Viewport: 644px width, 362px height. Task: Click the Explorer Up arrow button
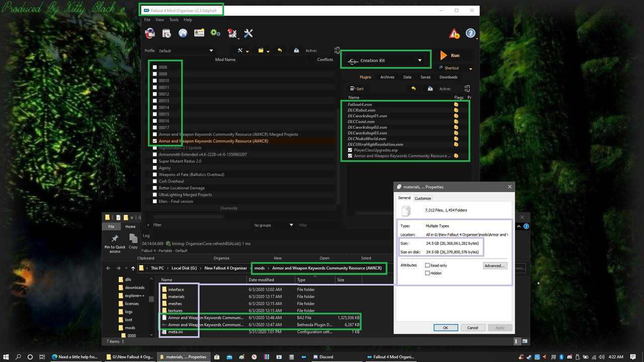tap(133, 268)
